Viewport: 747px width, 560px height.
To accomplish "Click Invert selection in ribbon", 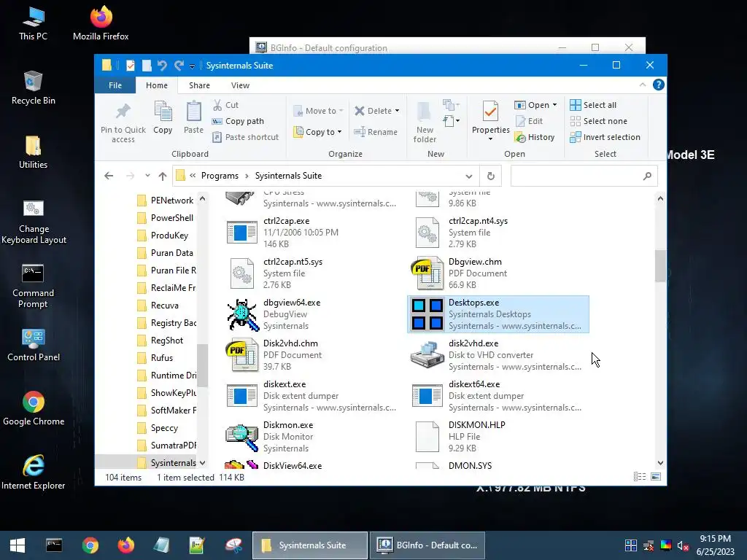I will 605,137.
